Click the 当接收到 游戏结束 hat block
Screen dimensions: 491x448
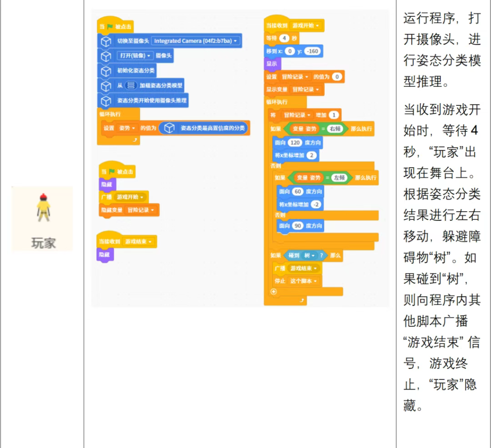(x=127, y=242)
